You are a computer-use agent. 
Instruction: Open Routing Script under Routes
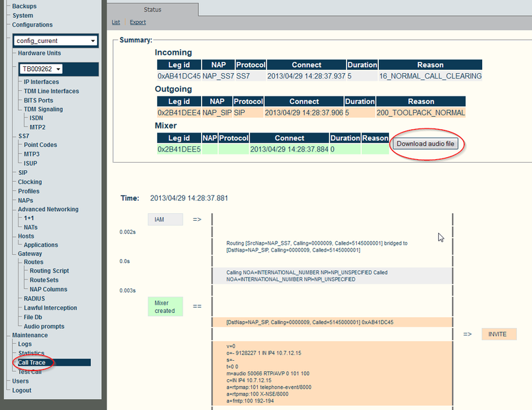49,271
